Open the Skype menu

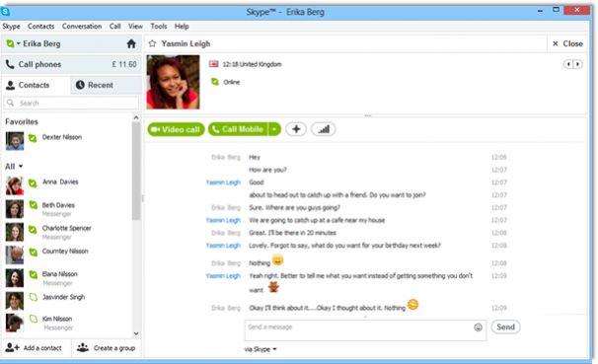tap(11, 27)
